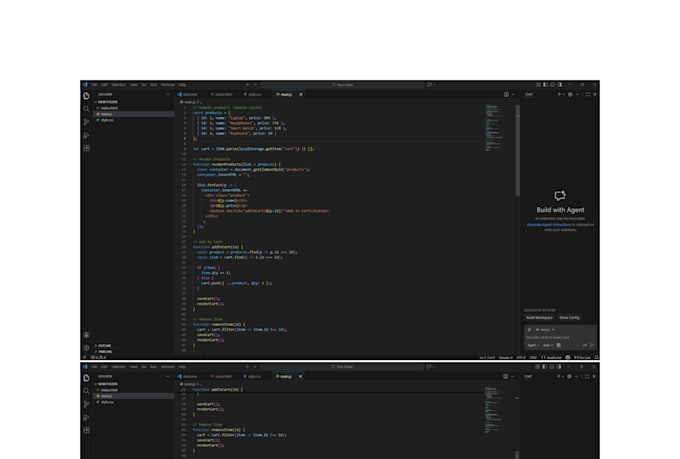Screen dimensions: 680x459
Task: Open Run and Debug in upper VS Code window
Action: (86, 135)
